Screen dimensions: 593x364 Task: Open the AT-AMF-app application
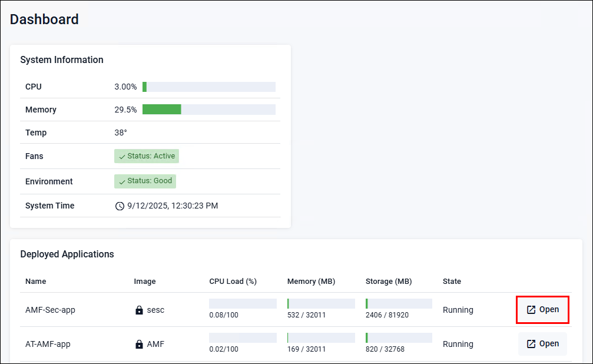pyautogui.click(x=542, y=344)
